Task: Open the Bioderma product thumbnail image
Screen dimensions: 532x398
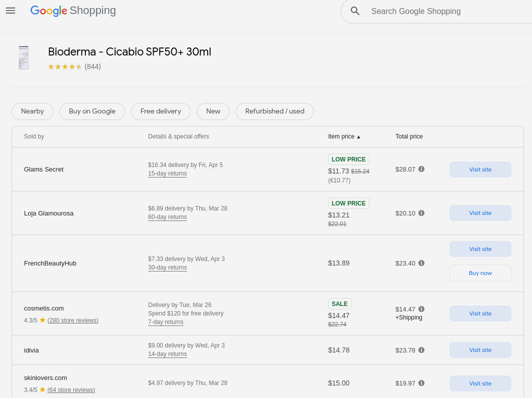Action: click(x=24, y=58)
